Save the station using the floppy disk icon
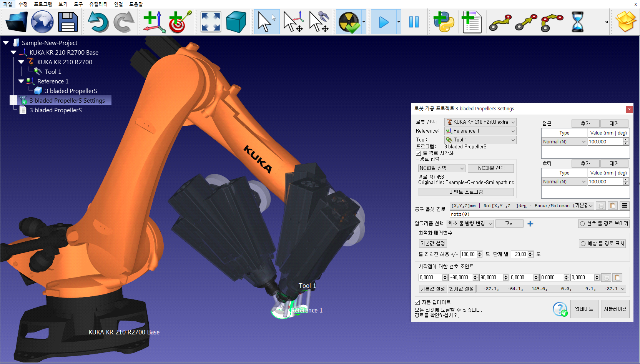Screen dimensions: 640x364 [x=68, y=22]
